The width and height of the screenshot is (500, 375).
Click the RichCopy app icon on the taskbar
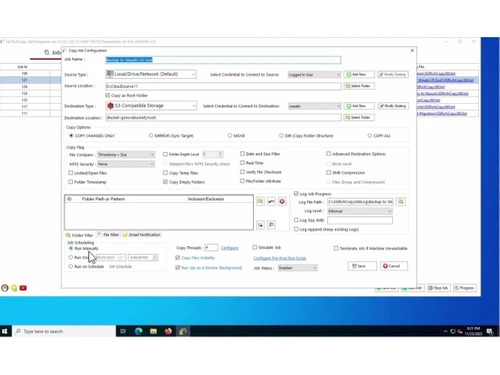tap(183, 331)
